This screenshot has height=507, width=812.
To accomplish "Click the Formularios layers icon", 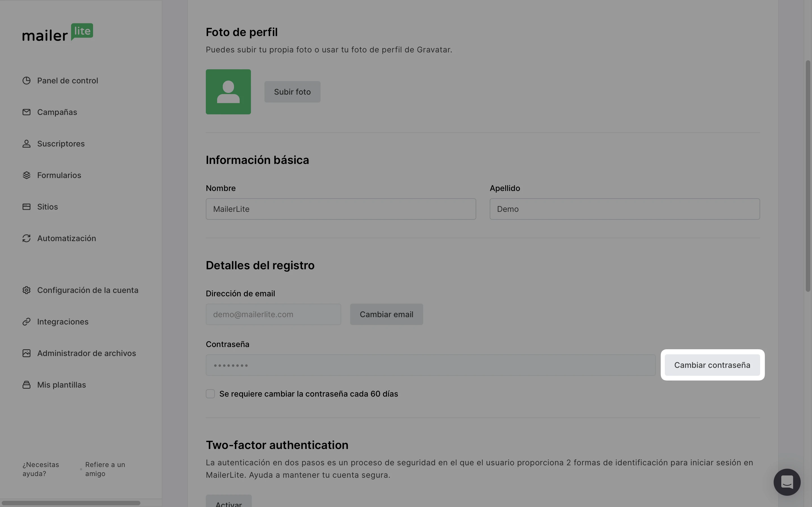I will (x=27, y=175).
